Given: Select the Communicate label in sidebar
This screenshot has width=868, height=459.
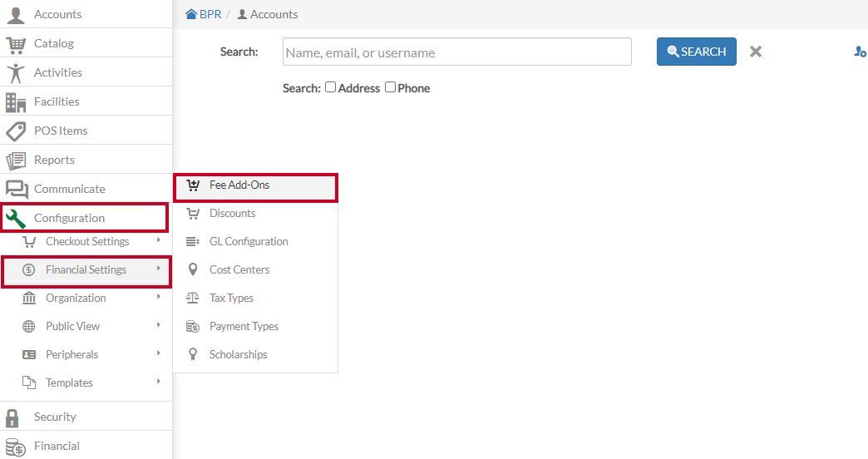Looking at the screenshot, I should point(69,190).
